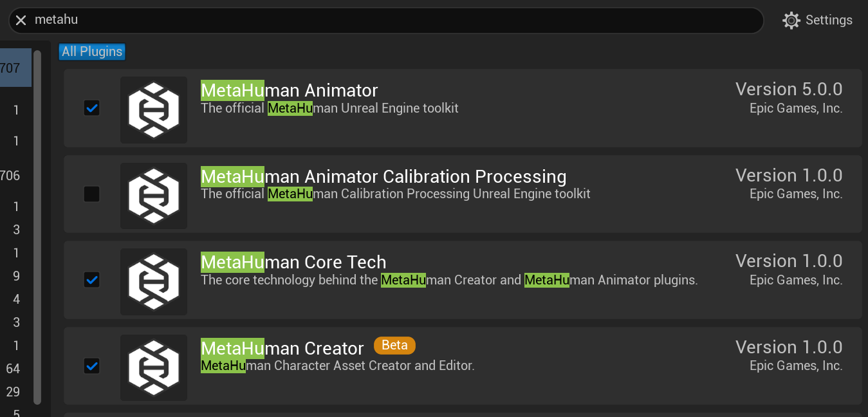
Task: Click the MetaHuman Animator plugin icon
Action: click(154, 110)
